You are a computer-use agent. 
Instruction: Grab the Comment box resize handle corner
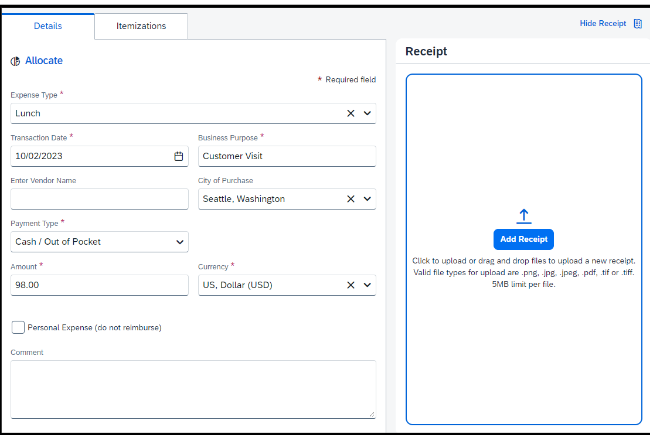click(372, 414)
